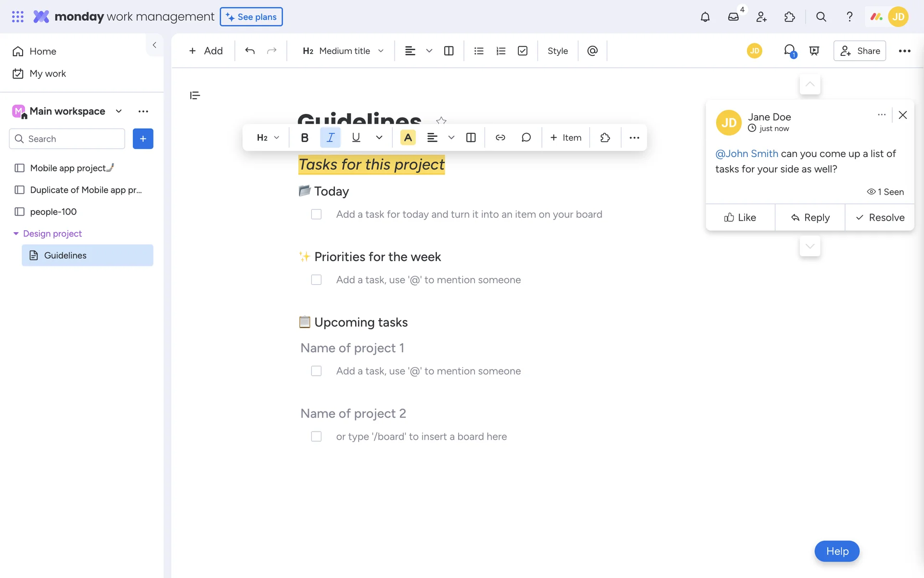The height and width of the screenshot is (578, 924).
Task: Click the numbered list icon
Action: [500, 51]
